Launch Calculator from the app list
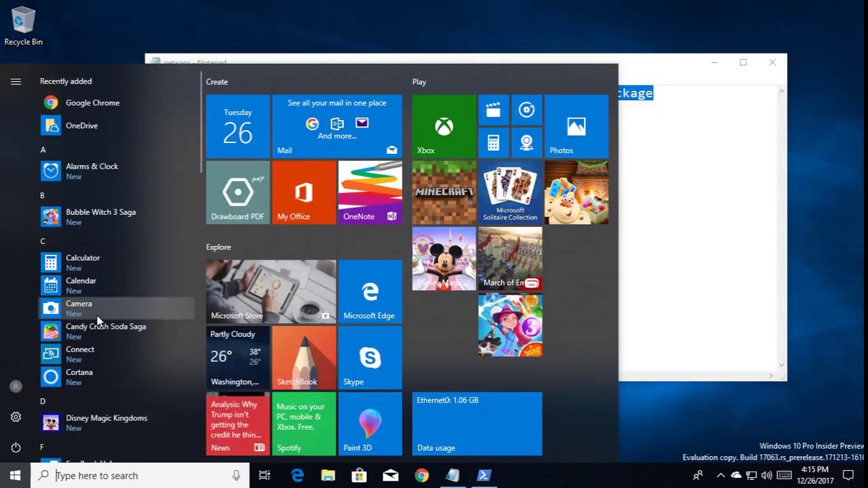 pos(117,262)
